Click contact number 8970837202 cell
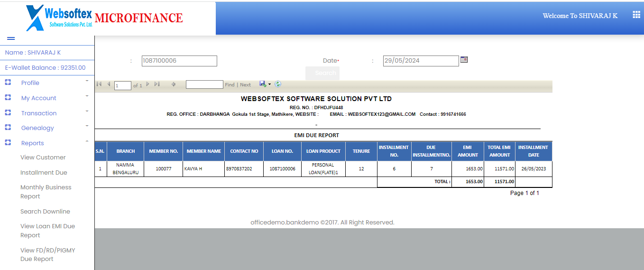Image resolution: width=644 pixels, height=270 pixels. click(244, 168)
